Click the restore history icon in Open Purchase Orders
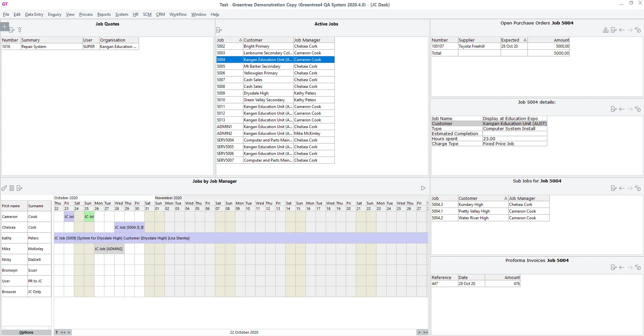Image resolution: width=644 pixels, height=336 pixels. point(638,30)
